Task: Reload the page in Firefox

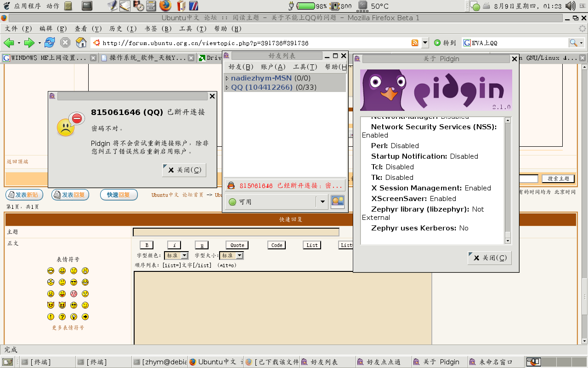Action: coord(50,43)
